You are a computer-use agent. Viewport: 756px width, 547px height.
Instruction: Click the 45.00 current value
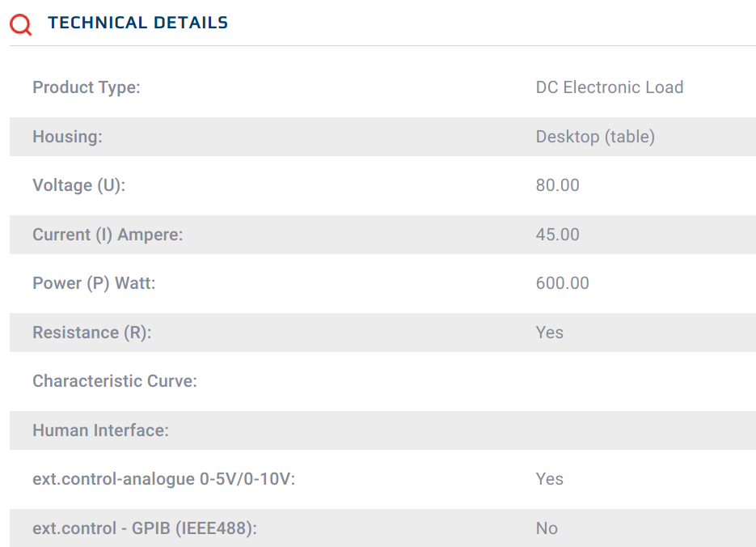pos(557,235)
